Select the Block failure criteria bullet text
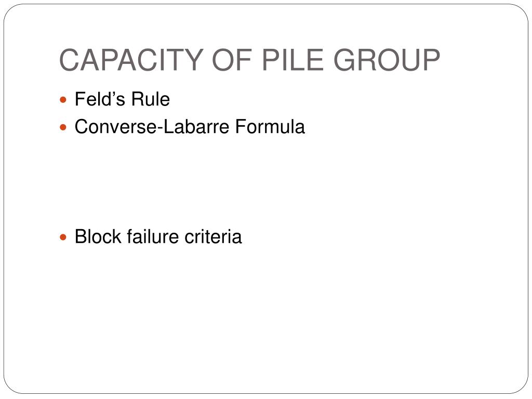Image resolution: width=532 pixels, height=399 pixels. [158, 236]
